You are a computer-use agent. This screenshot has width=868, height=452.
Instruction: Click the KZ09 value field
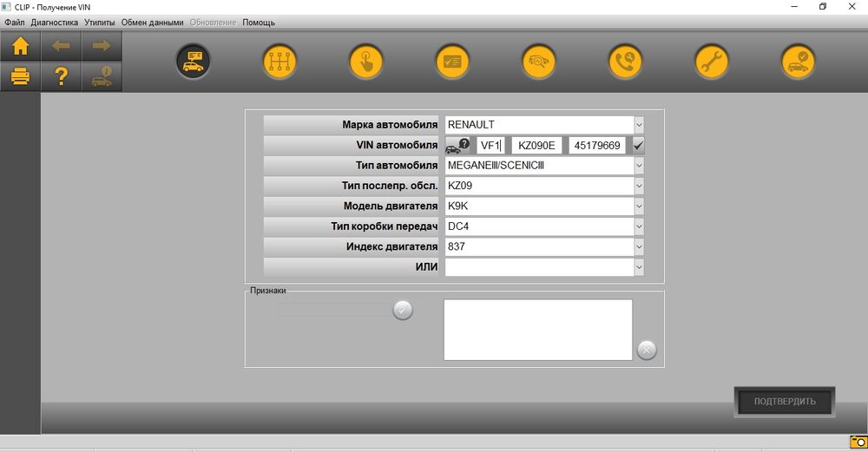[539, 186]
